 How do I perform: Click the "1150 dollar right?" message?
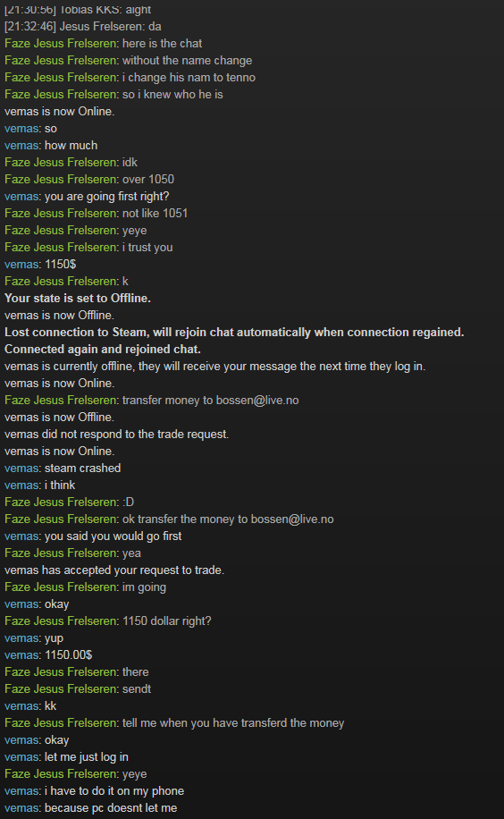pyautogui.click(x=166, y=621)
